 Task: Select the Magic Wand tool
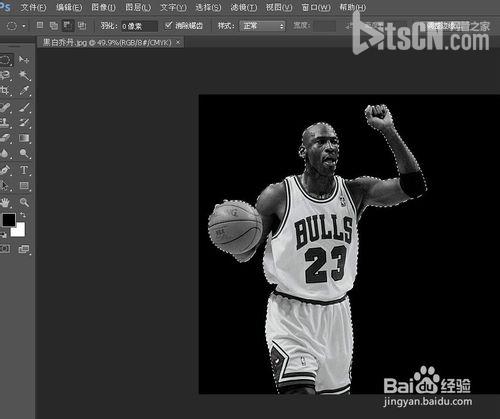(24, 76)
